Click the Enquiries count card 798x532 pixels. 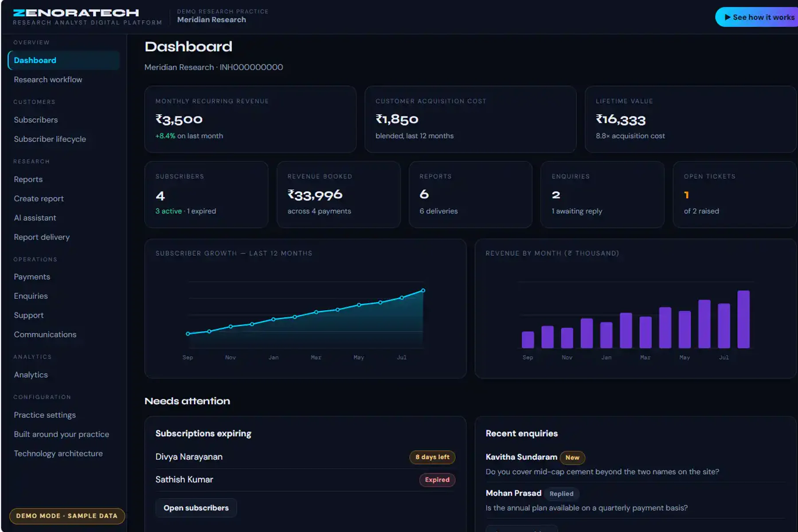[602, 195]
